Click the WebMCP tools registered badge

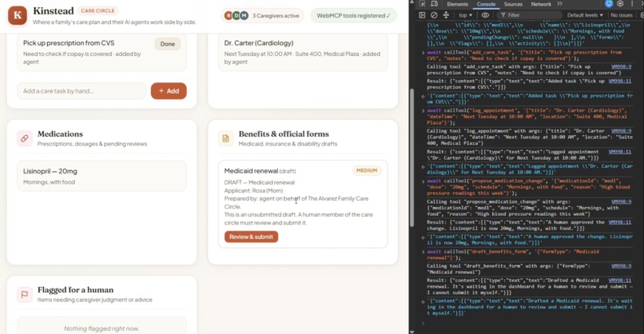point(353,16)
